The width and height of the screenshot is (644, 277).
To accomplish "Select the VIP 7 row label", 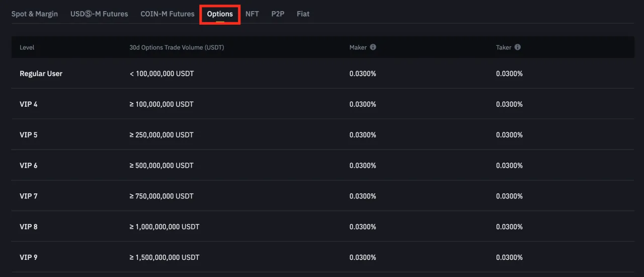I will 28,196.
